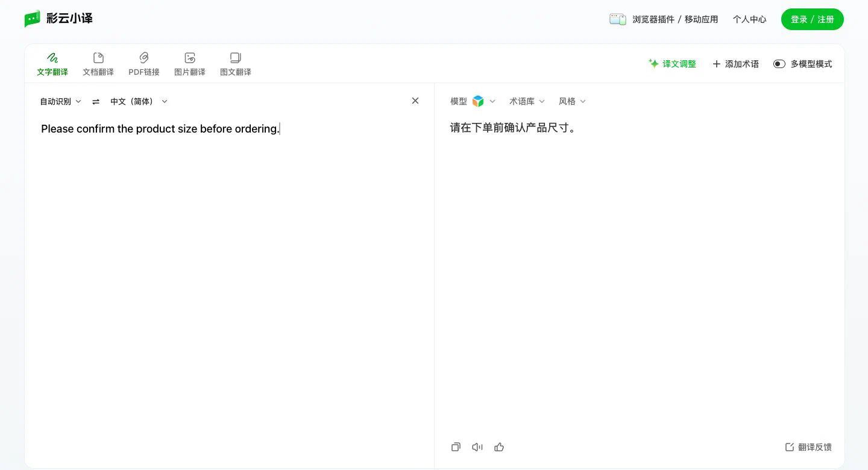Click the 彩云小译 logo icon
Viewport: 868px width, 470px height.
click(33, 19)
